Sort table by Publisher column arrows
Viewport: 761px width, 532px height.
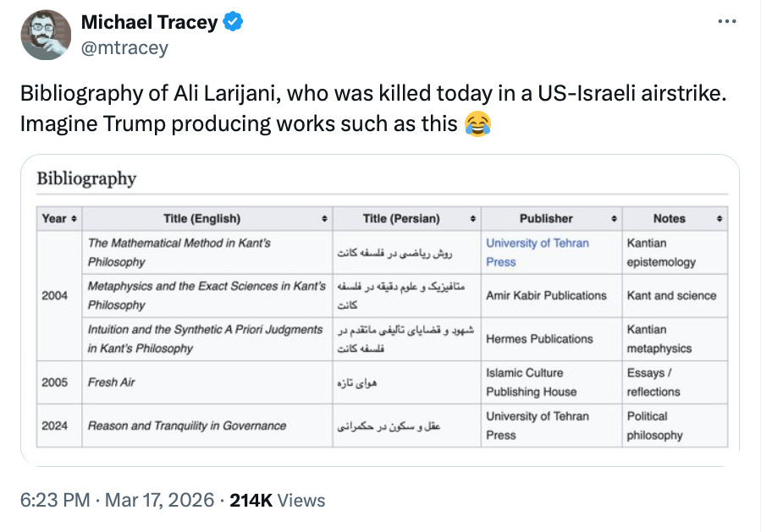(x=614, y=218)
